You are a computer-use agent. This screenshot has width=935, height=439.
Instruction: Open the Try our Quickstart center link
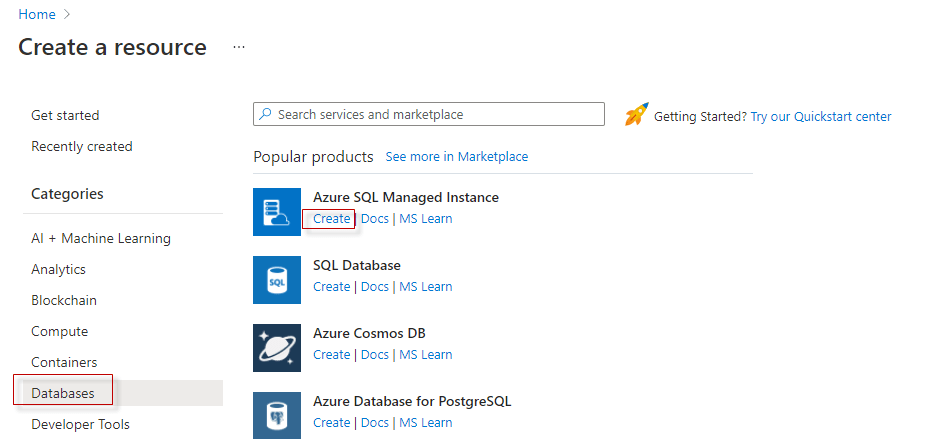point(821,116)
